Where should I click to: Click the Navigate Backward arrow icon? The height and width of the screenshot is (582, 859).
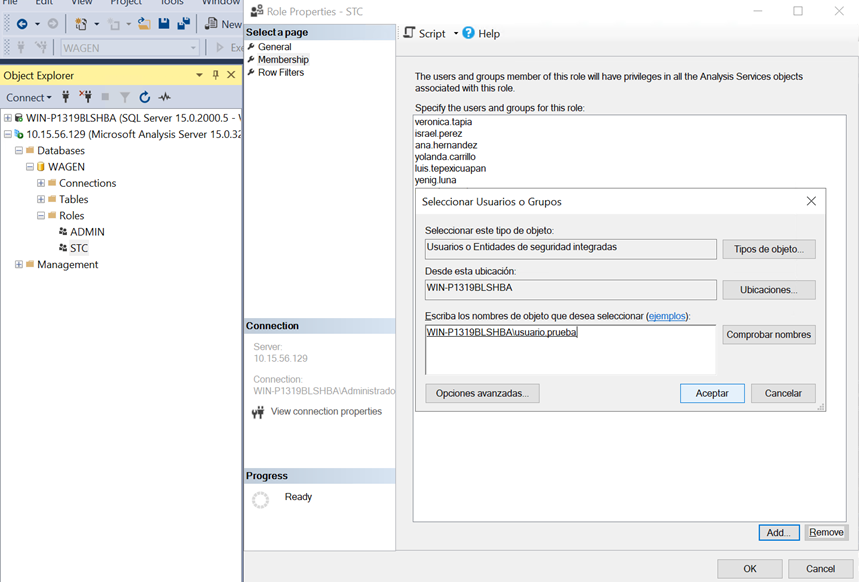(x=22, y=23)
